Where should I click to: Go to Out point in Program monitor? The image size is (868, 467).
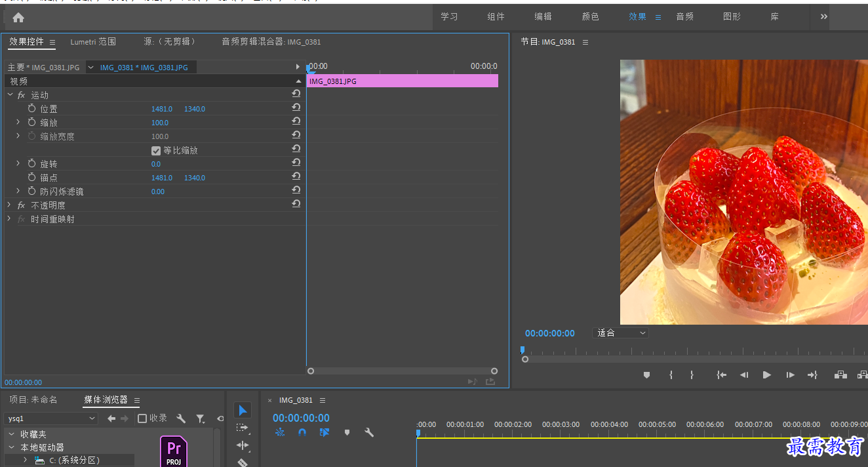(x=812, y=375)
